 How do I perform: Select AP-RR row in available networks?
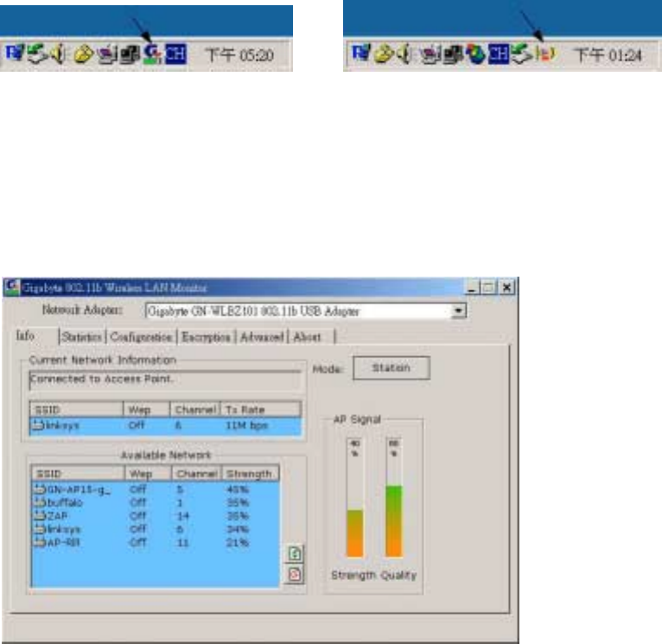pos(156,543)
